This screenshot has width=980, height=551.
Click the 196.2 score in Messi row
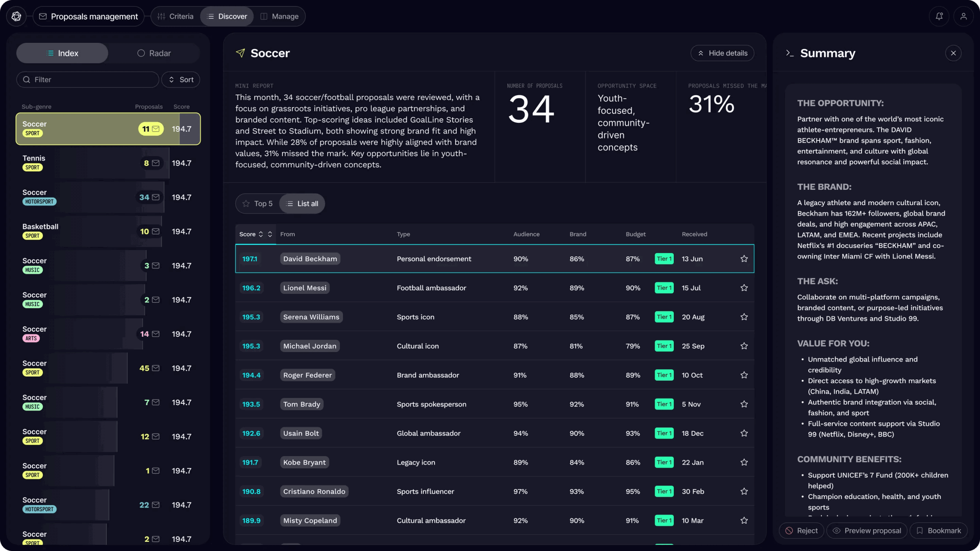tap(252, 288)
